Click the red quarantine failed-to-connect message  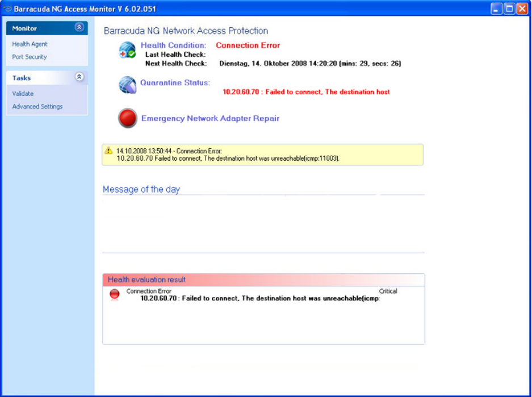pyautogui.click(x=306, y=92)
